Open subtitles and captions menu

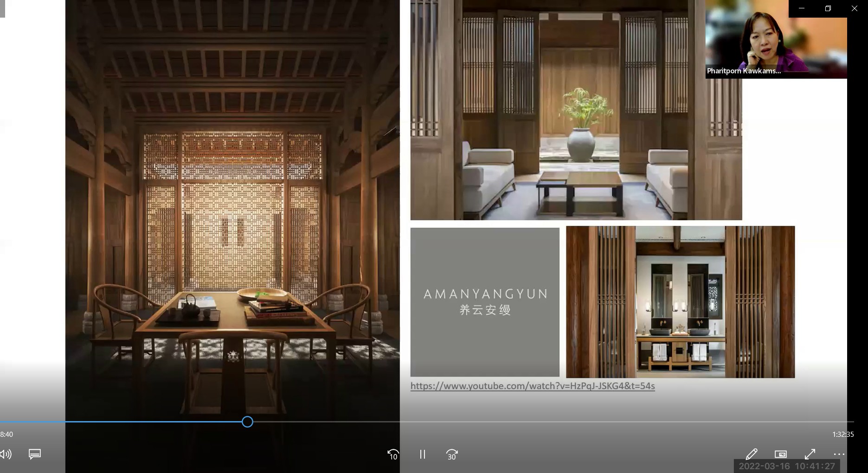point(35,454)
